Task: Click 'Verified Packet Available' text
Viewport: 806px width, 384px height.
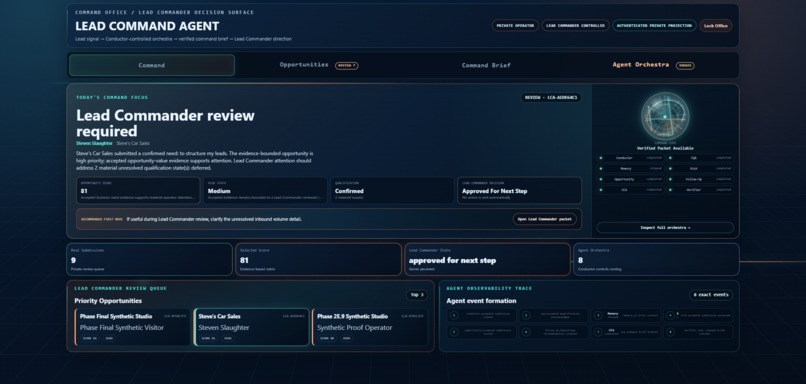Action: pos(665,148)
